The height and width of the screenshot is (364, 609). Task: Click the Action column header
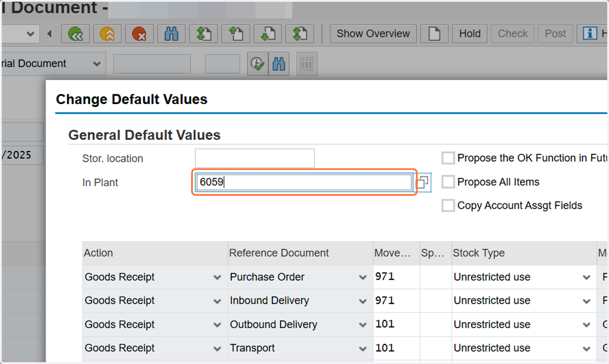(x=155, y=253)
